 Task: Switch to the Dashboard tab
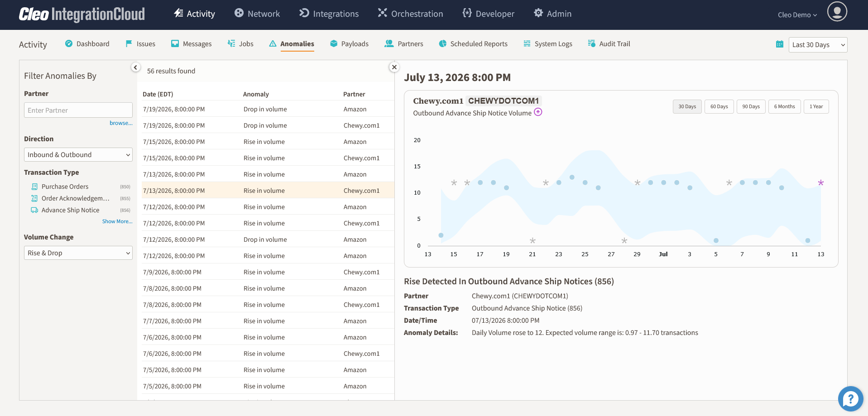(x=87, y=44)
